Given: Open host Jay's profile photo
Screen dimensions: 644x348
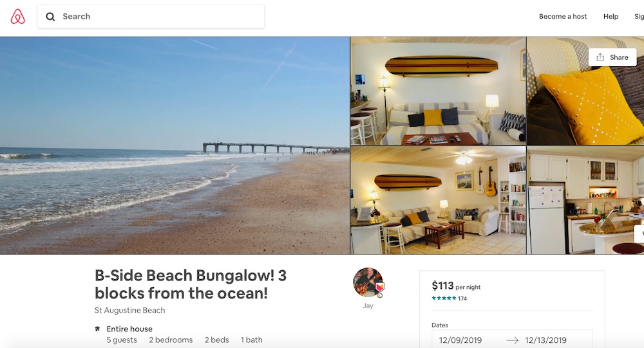Looking at the screenshot, I should click(x=368, y=282).
